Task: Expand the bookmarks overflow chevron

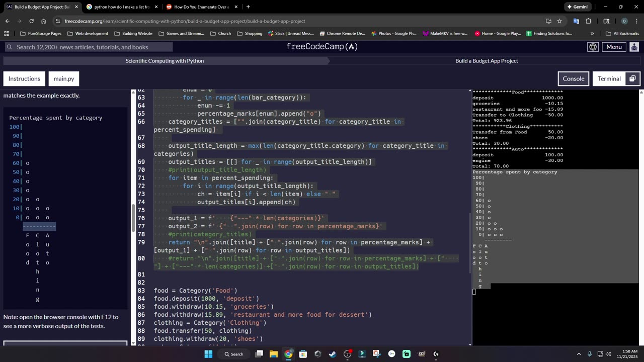Action: 592,34
